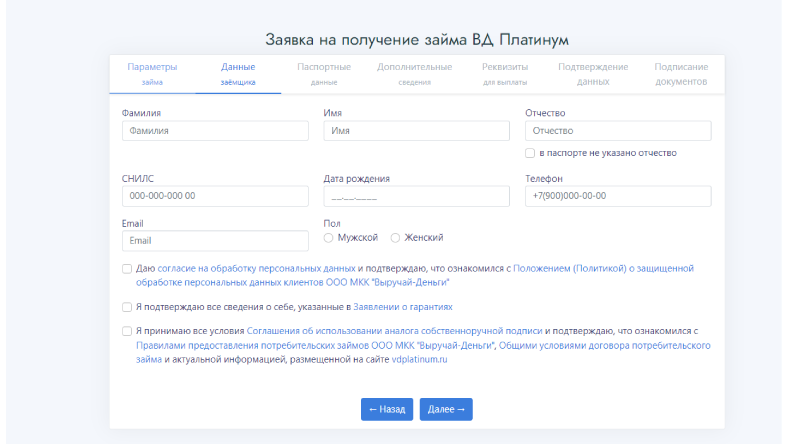
Task: Click the 'СНИЛС' field label
Action: [138, 179]
